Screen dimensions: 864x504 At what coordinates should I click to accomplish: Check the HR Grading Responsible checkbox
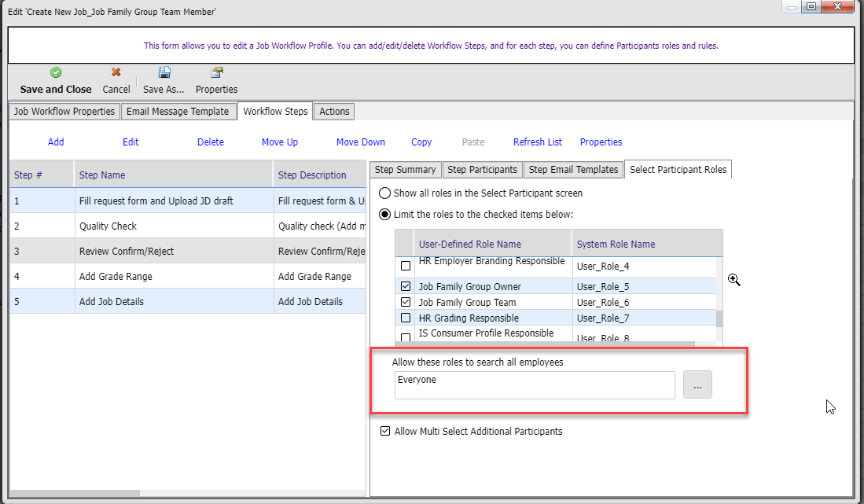[406, 318]
